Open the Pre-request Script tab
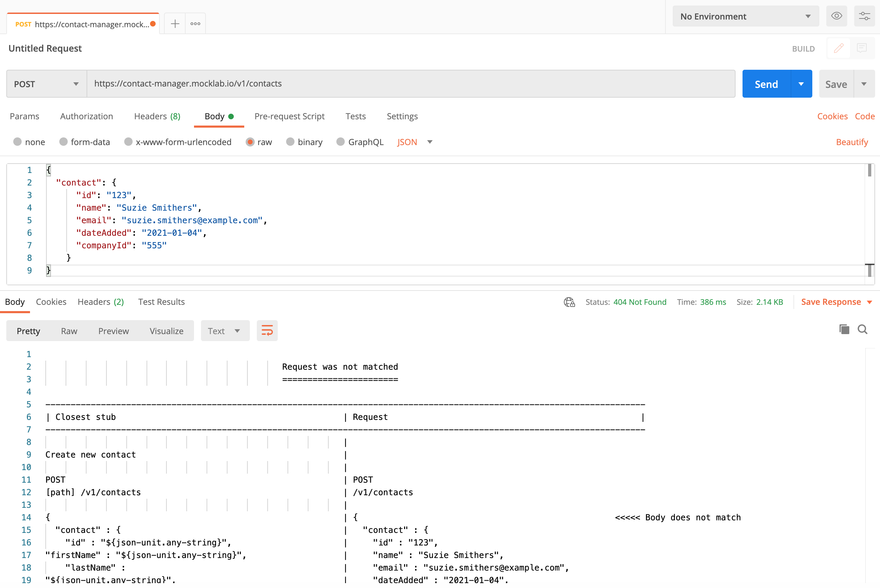This screenshot has height=588, width=880. pyautogui.click(x=289, y=116)
